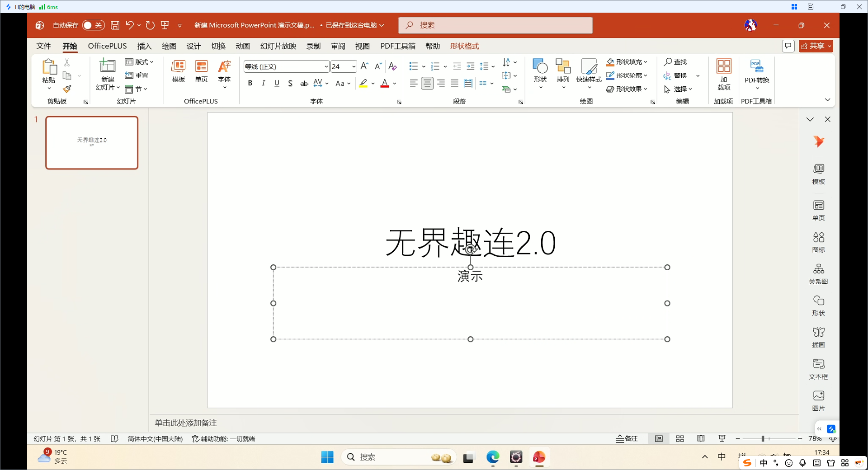Open the PDF转换 tool in the ribbon
Viewport: 868px width, 470px height.
757,72
